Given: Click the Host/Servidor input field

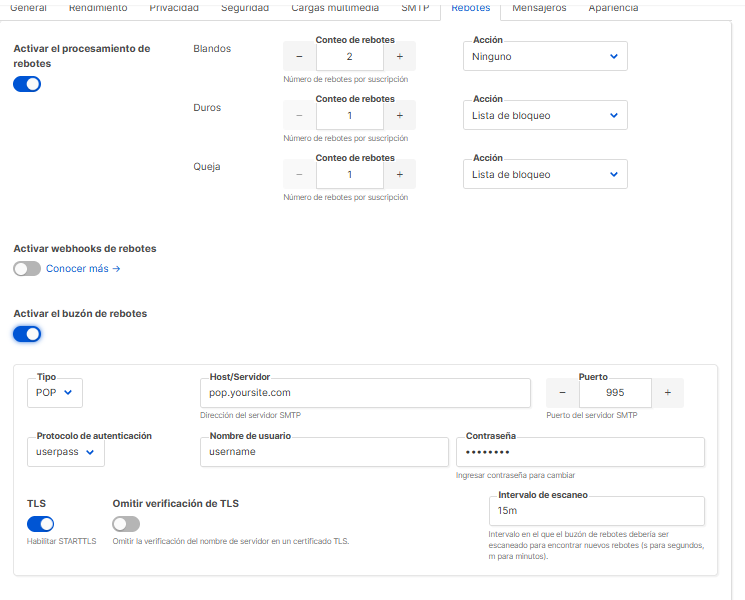Looking at the screenshot, I should (x=365, y=393).
